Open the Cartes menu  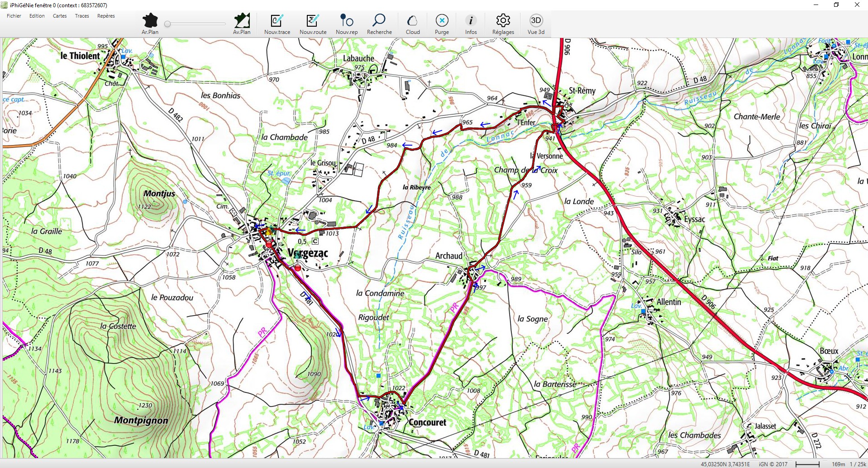point(60,16)
